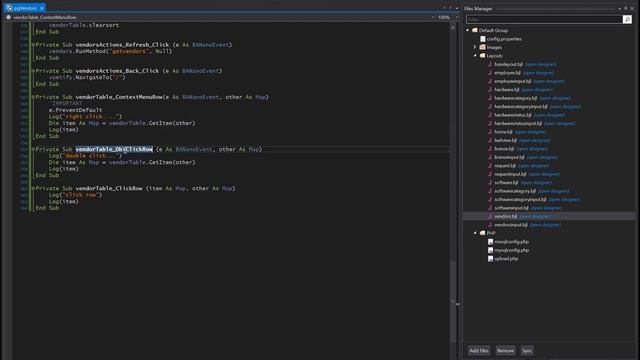Screen dimensions: 640x360
Task: Collapse the vendorsActions_Refresh_Click sub
Action: tap(33, 45)
